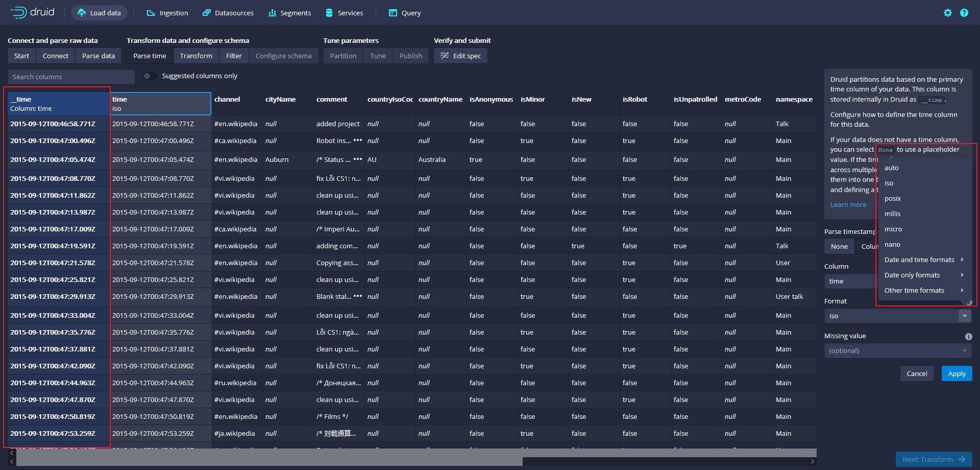Click the cityName column header
Viewport: 980px width, 470px height.
[x=288, y=104]
